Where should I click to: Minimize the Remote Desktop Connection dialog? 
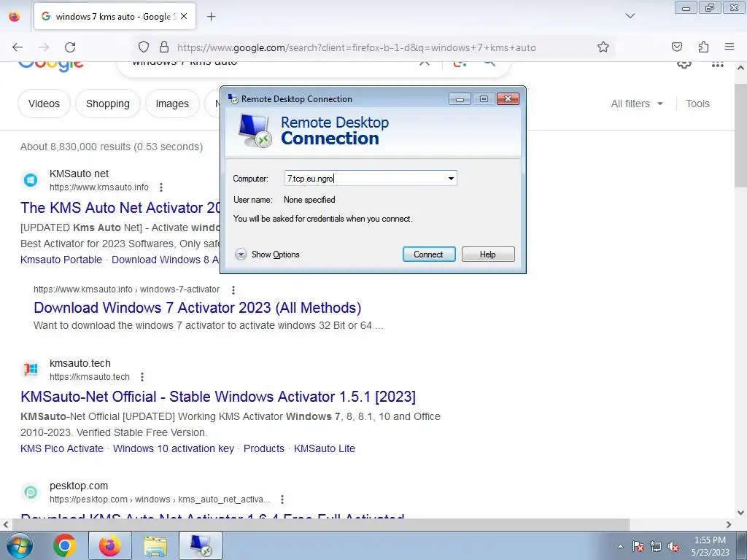click(460, 99)
